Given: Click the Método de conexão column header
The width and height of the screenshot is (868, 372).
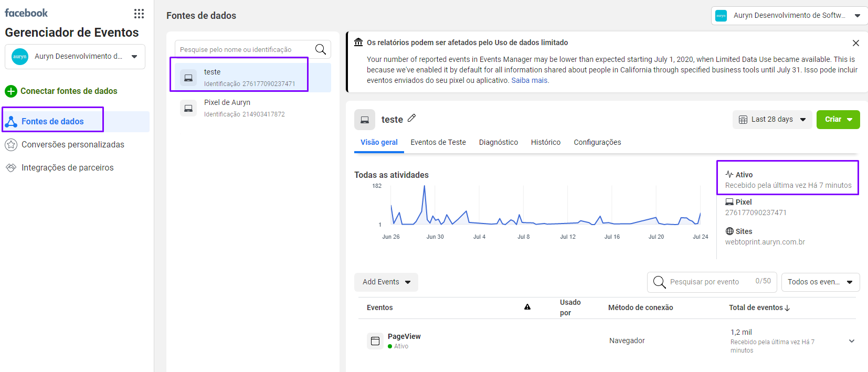Looking at the screenshot, I should pyautogui.click(x=640, y=308).
